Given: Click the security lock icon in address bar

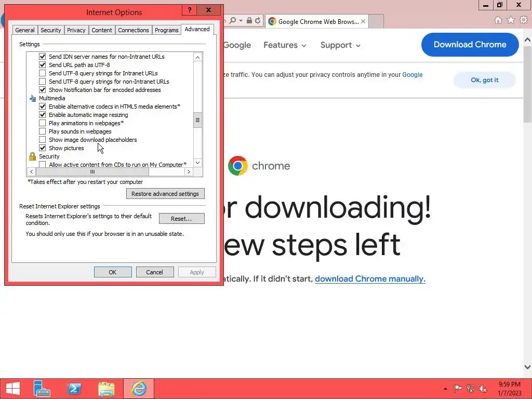Looking at the screenshot, I should tap(249, 21).
